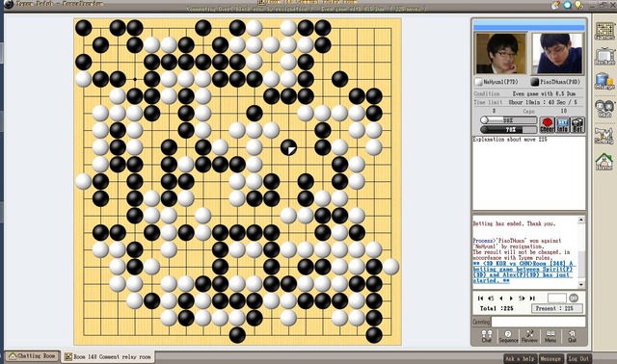The width and height of the screenshot is (617, 364).
Task: Click the 'Explanation about move 225' text
Action: [510, 140]
